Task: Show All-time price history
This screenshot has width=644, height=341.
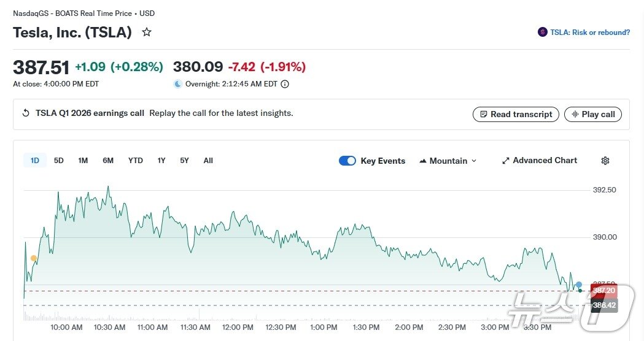Action: click(x=208, y=161)
